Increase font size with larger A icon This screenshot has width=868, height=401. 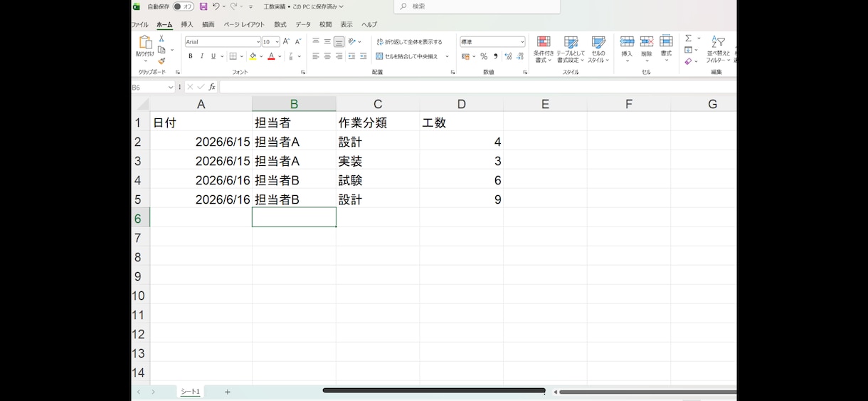287,42
